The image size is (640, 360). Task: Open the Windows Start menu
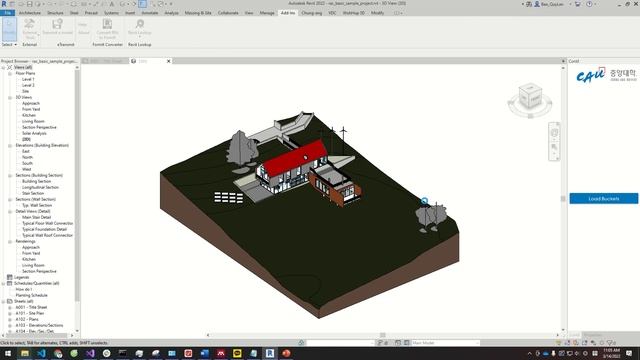[8, 353]
